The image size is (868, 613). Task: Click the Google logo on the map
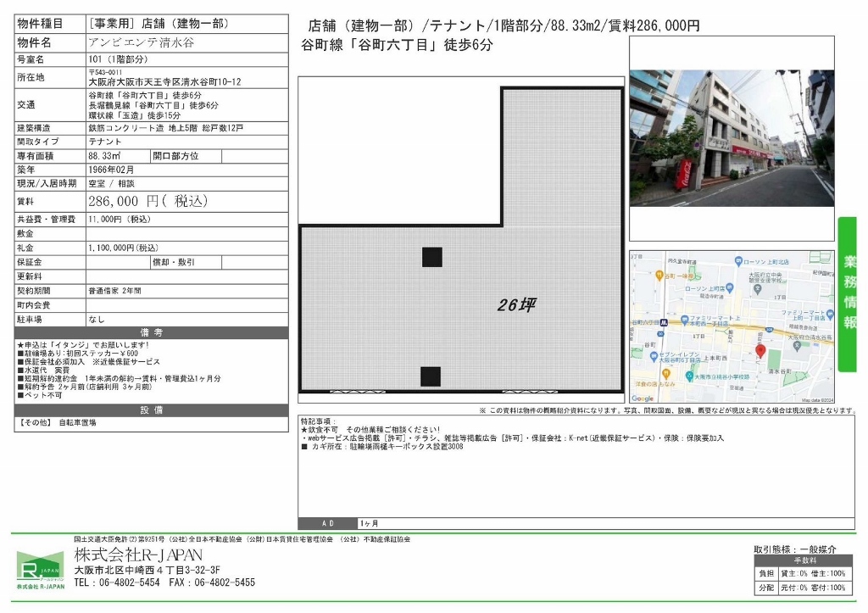tap(643, 398)
